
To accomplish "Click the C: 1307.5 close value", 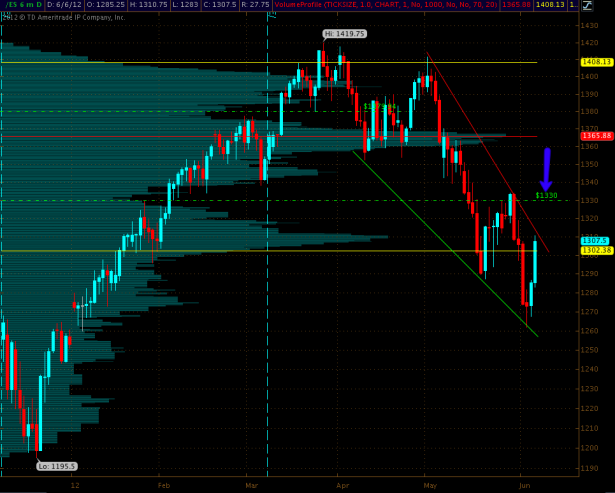I will 220,5.
